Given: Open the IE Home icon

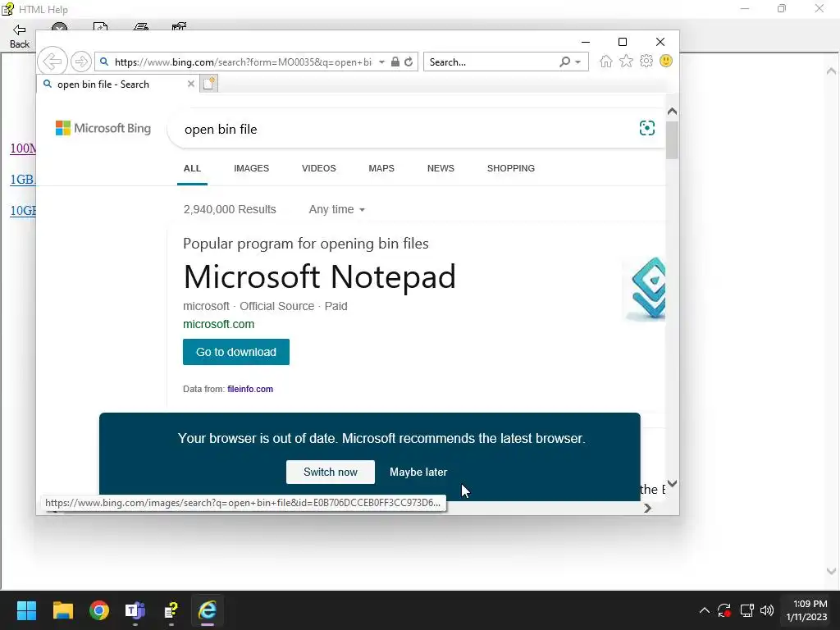Looking at the screenshot, I should click(606, 61).
